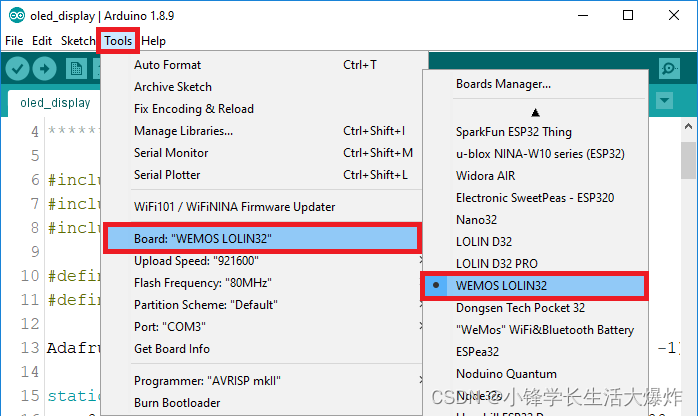The image size is (698, 416).
Task: Click Get Board Info entry
Action: pyautogui.click(x=262, y=349)
